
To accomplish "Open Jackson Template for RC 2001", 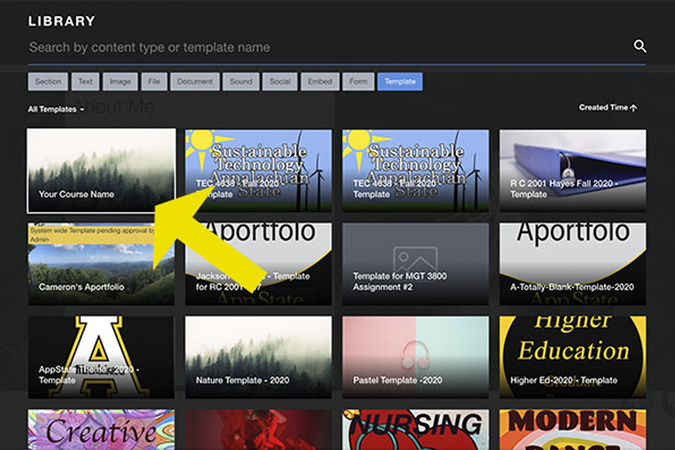I will coord(258,264).
